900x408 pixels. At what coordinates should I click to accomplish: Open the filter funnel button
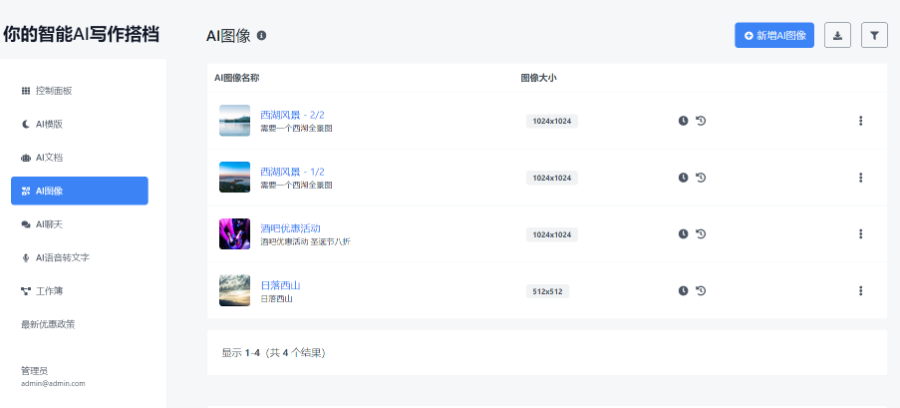874,36
